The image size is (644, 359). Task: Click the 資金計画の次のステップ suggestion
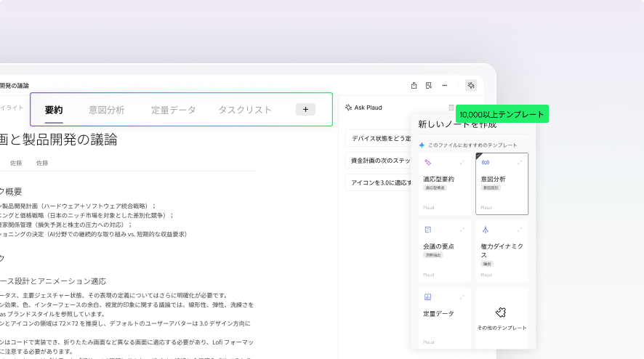[x=379, y=161]
